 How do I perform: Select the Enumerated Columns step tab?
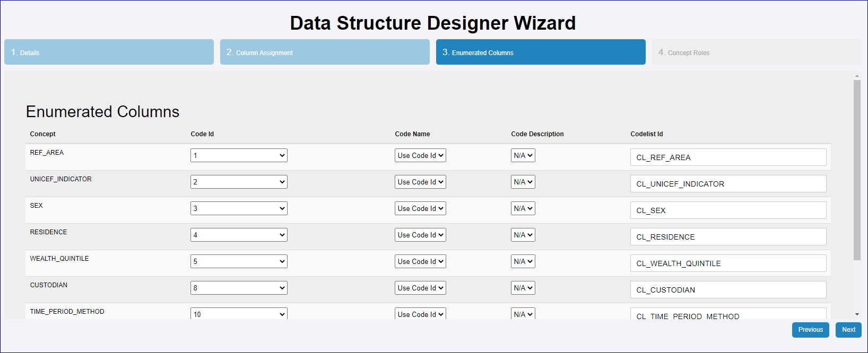[x=541, y=52]
